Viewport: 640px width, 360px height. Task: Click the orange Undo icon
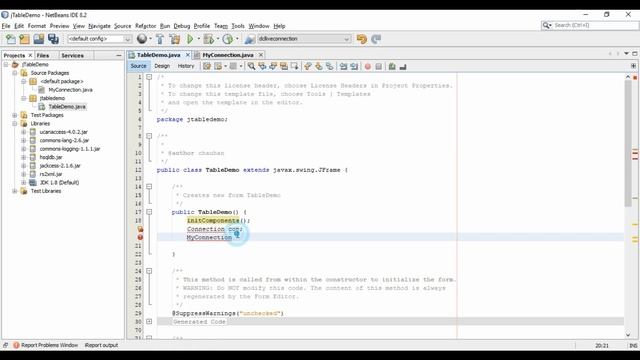tap(362, 39)
